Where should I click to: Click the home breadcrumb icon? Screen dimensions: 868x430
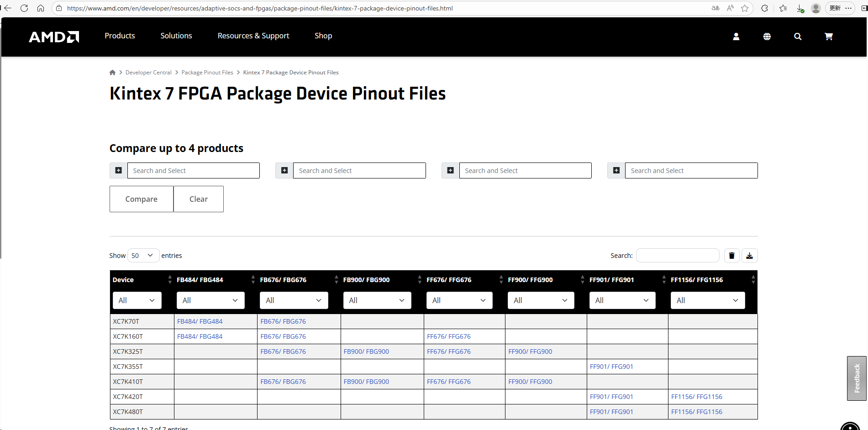click(112, 73)
